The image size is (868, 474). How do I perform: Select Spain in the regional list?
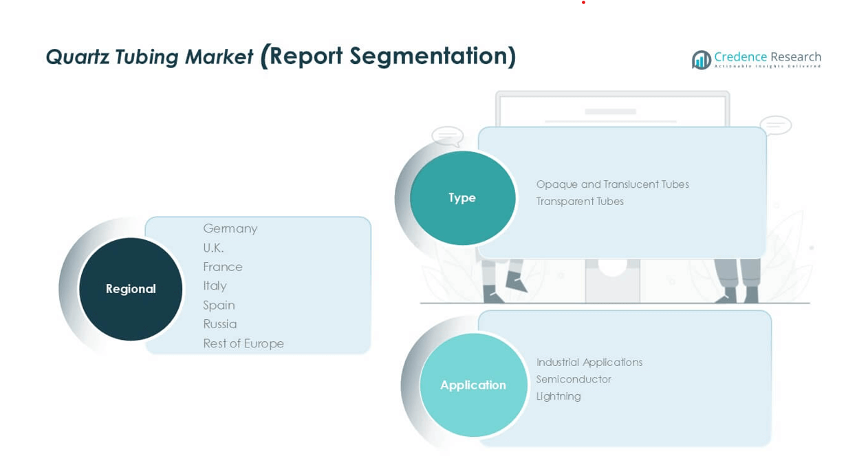(x=219, y=305)
